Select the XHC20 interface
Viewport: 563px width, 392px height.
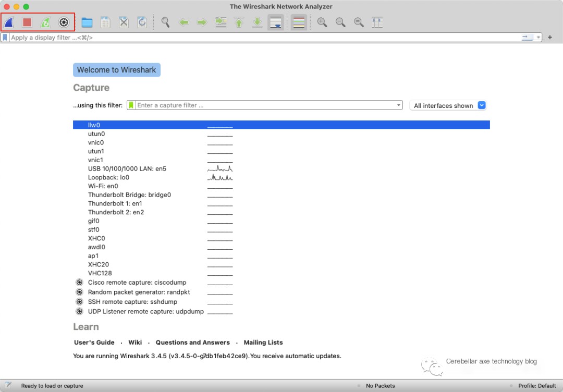coord(281,264)
